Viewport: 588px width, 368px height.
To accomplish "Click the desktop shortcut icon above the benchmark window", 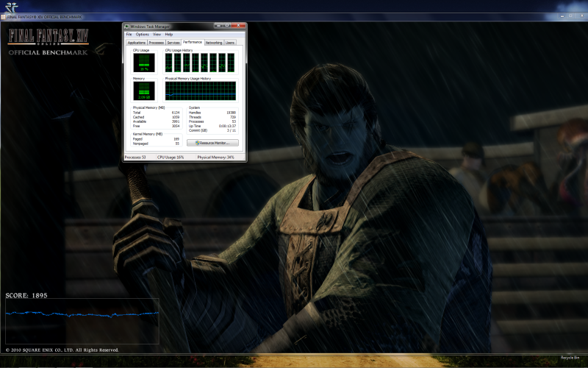I will pos(11,7).
